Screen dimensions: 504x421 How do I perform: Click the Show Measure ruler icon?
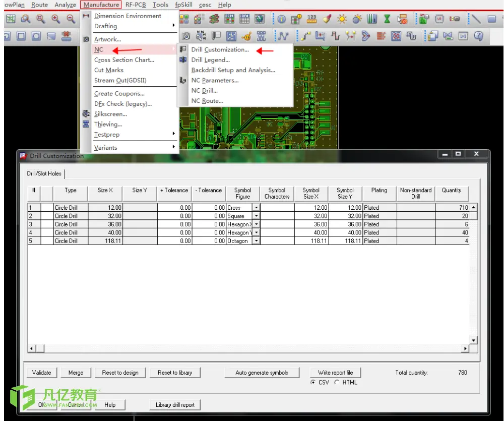click(311, 19)
